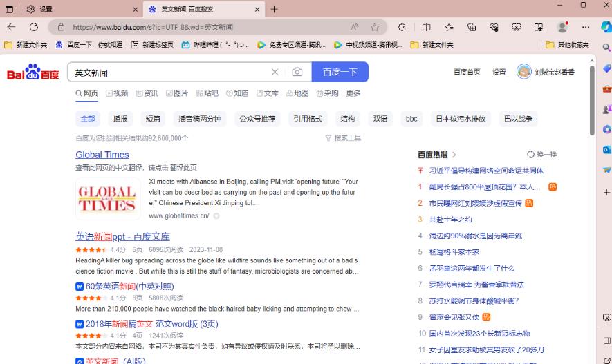Add a sidebar app with plus icon
This screenshot has width=612, height=364.
606,193
